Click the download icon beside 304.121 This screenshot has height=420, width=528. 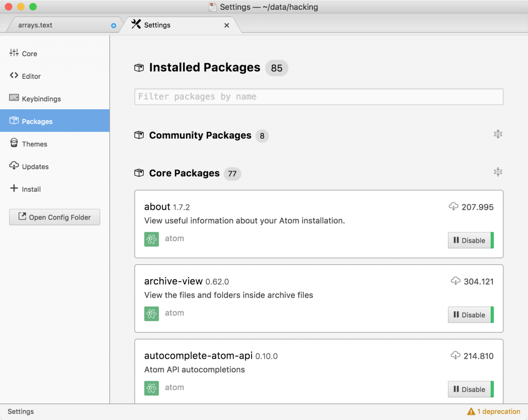455,281
